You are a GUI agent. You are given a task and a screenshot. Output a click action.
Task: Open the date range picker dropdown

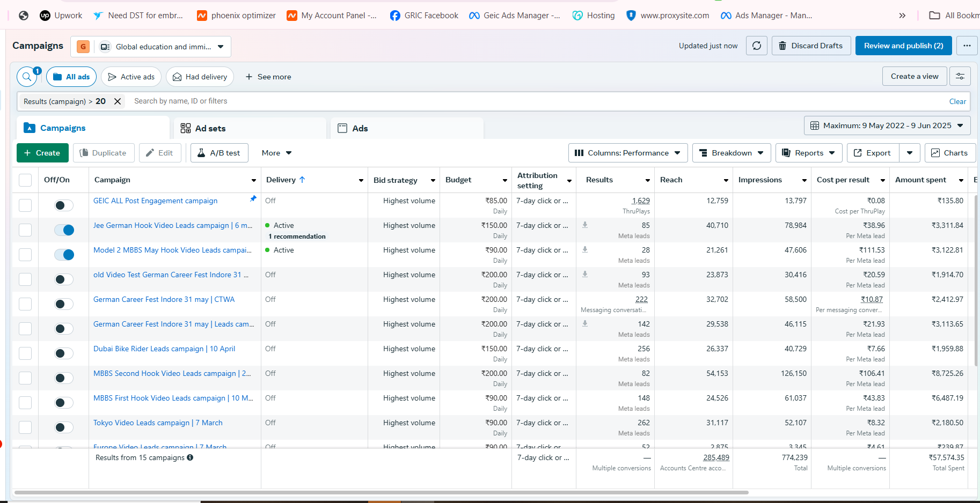[x=887, y=125]
